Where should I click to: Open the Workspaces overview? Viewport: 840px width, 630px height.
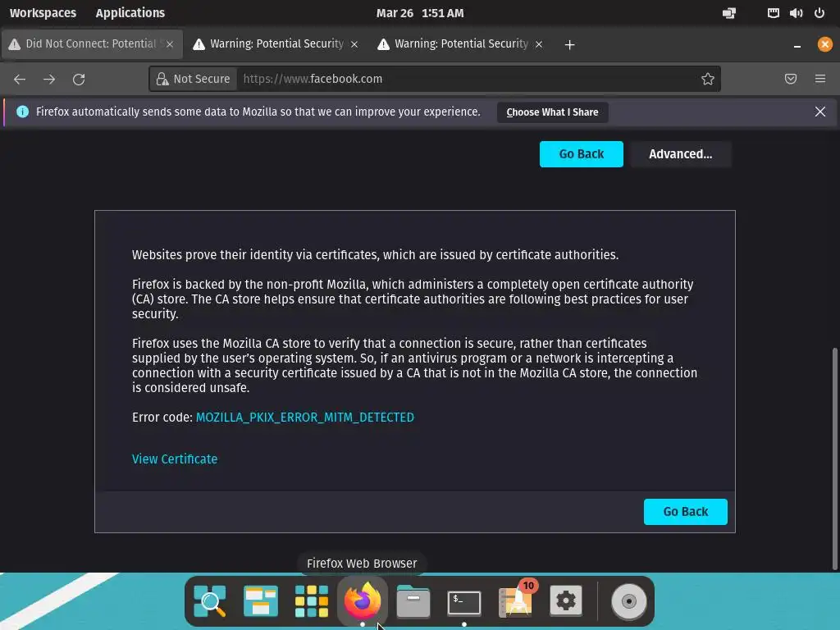[x=43, y=13]
